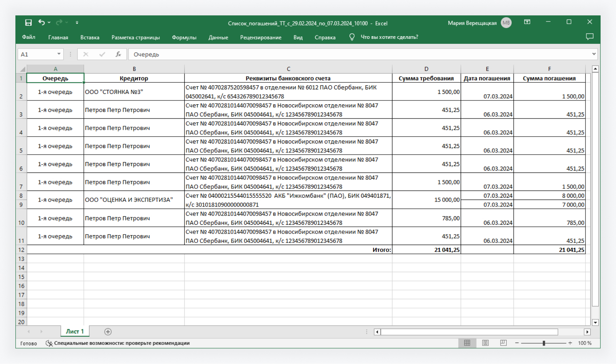616x364 pixels.
Task: Expand the Name Box dropdown arrow
Action: pos(59,54)
